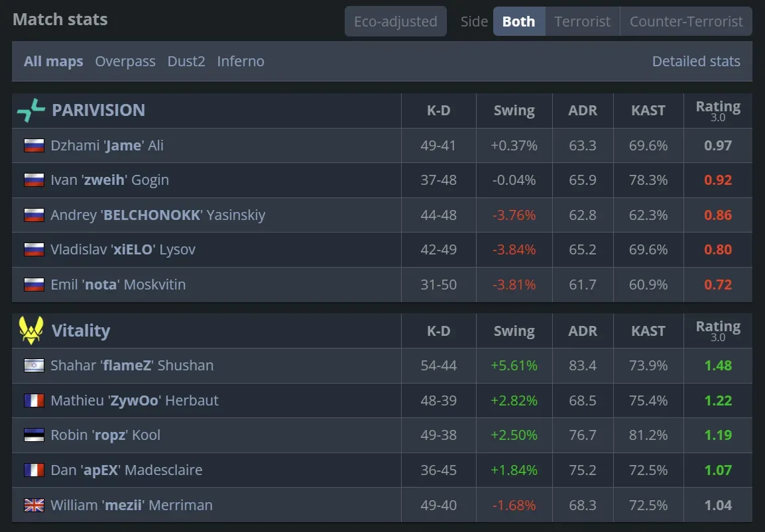Click the Israeli flag beside flameZ
The image size is (765, 532).
[34, 365]
